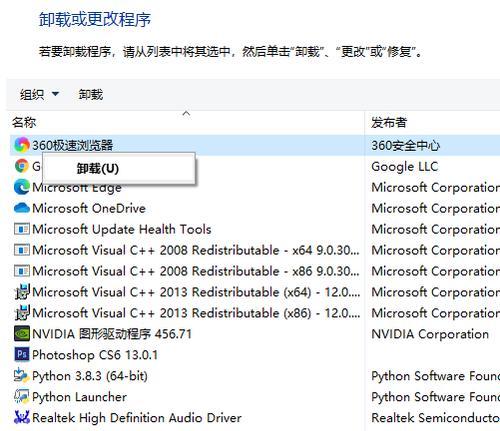Click the sort arrow above 名称 column
Screen dimensions: 500x431
coord(187,114)
